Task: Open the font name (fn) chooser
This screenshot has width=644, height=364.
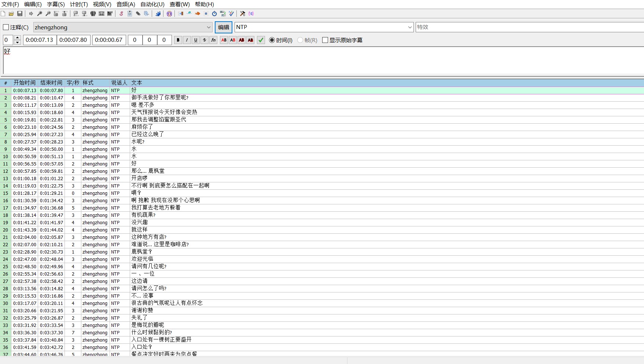Action: pos(213,40)
